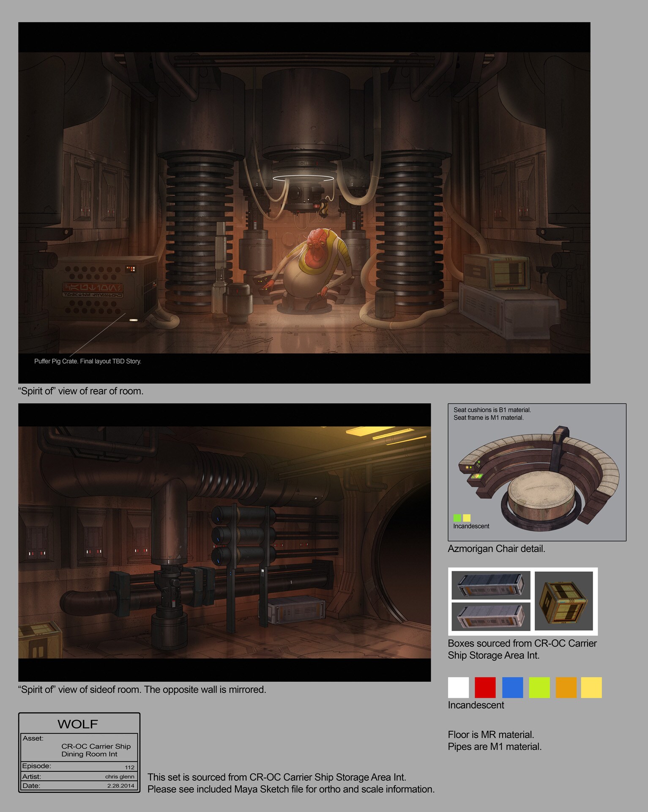Click the glowing ring above the chair
Image resolution: width=648 pixels, height=812 pixels.
(x=303, y=178)
